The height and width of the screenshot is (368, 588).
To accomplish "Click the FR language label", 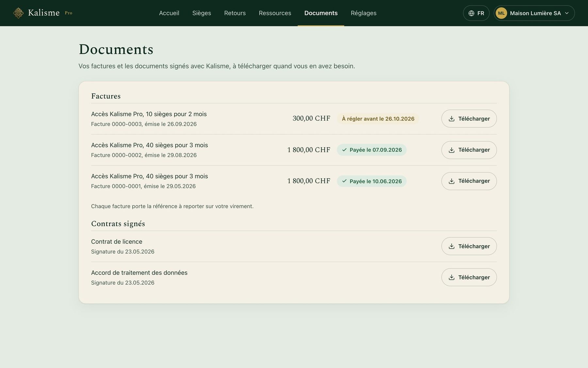I will click(481, 13).
